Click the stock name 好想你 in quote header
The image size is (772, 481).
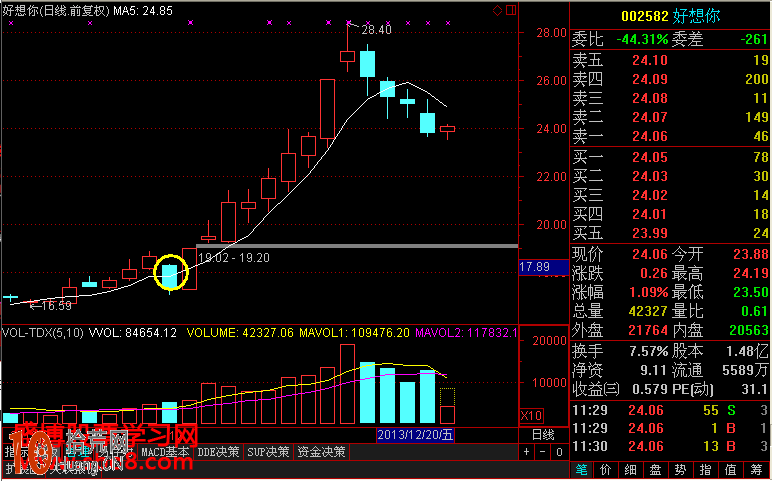(x=696, y=16)
